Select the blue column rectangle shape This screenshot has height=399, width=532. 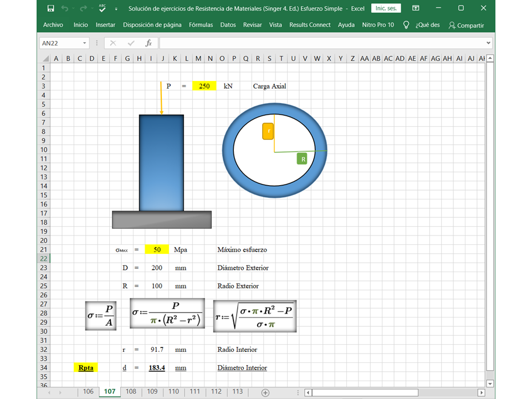click(x=161, y=163)
